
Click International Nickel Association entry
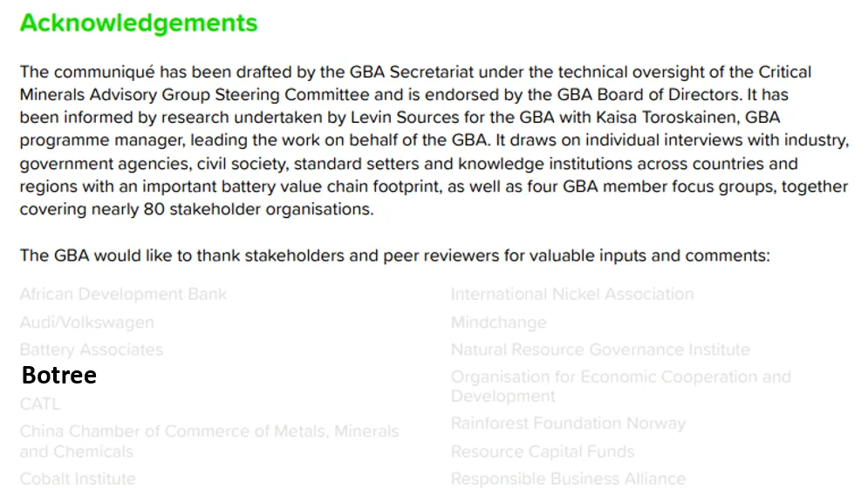tap(572, 294)
